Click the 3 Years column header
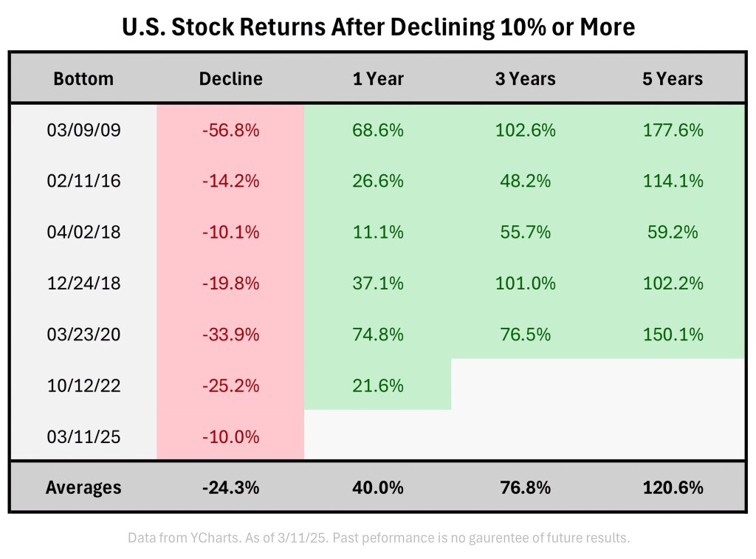 (x=525, y=78)
